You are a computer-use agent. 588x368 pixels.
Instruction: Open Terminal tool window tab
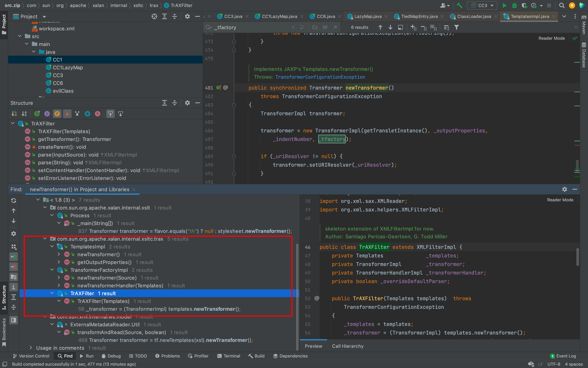[x=229, y=356]
